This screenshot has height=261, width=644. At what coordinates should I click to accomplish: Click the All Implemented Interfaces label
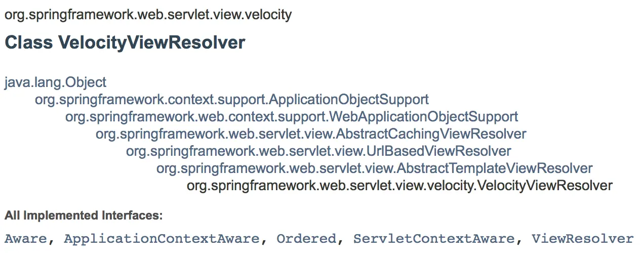click(84, 216)
